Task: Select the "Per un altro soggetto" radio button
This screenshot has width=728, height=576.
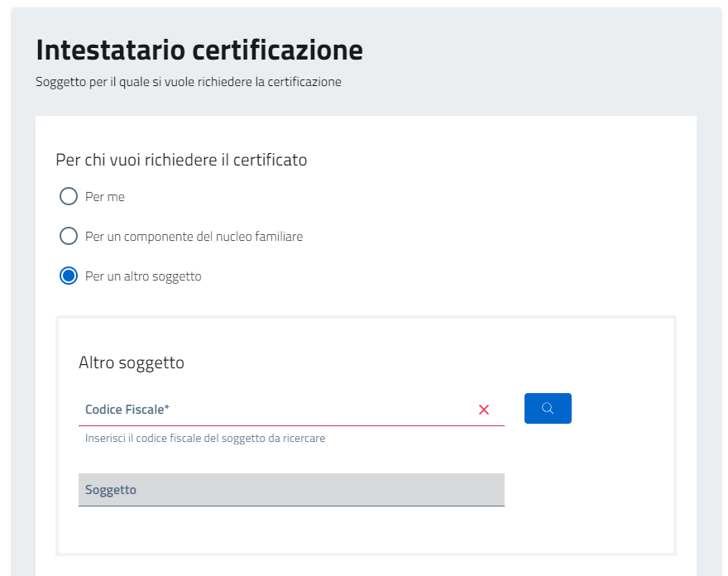Action: 69,276
